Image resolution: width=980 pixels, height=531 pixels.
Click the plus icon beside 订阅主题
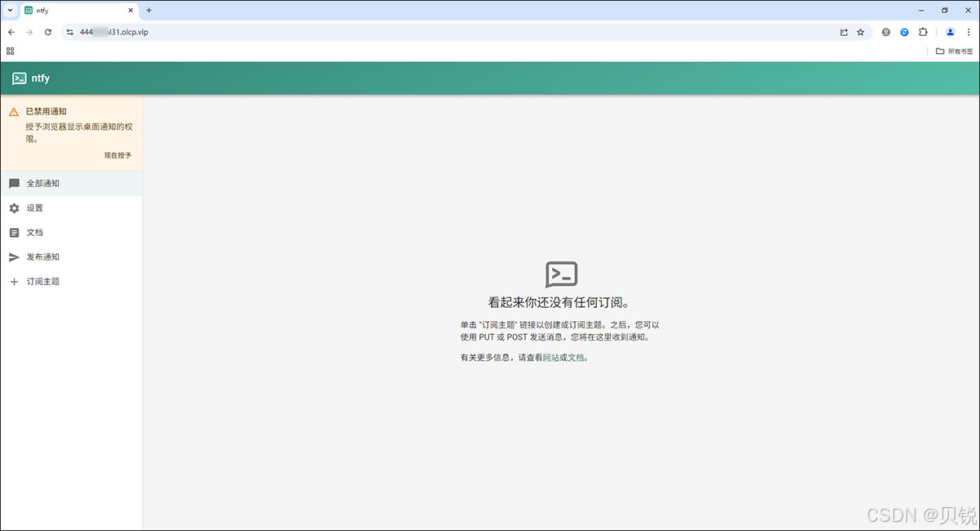tap(14, 282)
